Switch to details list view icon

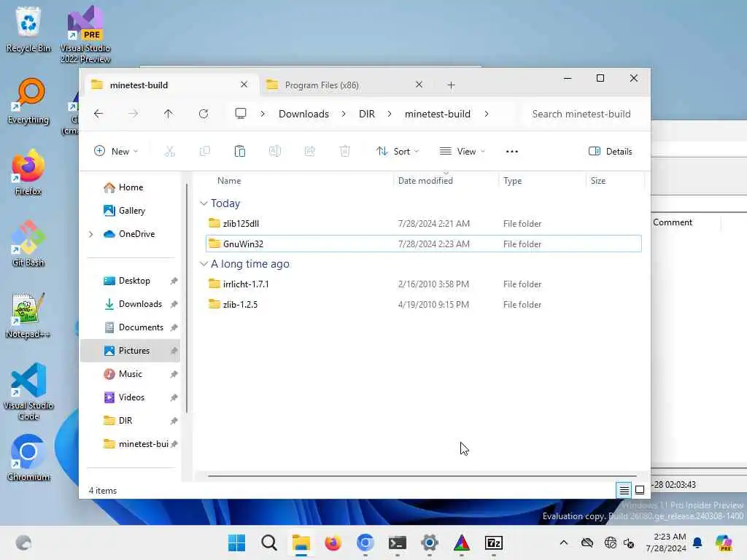click(x=624, y=490)
